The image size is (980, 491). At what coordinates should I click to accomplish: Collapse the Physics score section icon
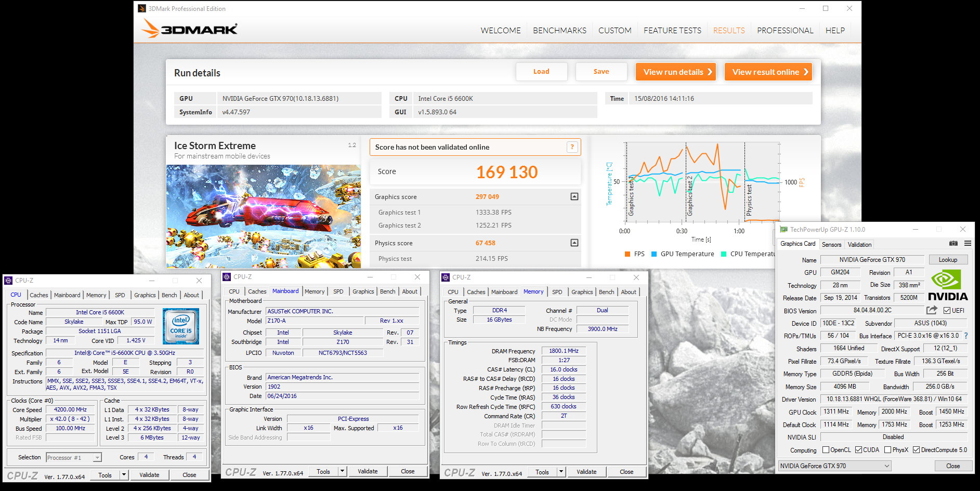pyautogui.click(x=574, y=243)
